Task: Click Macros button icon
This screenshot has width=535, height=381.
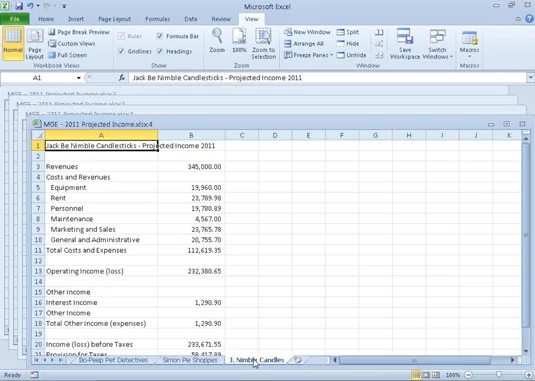Action: [x=469, y=38]
